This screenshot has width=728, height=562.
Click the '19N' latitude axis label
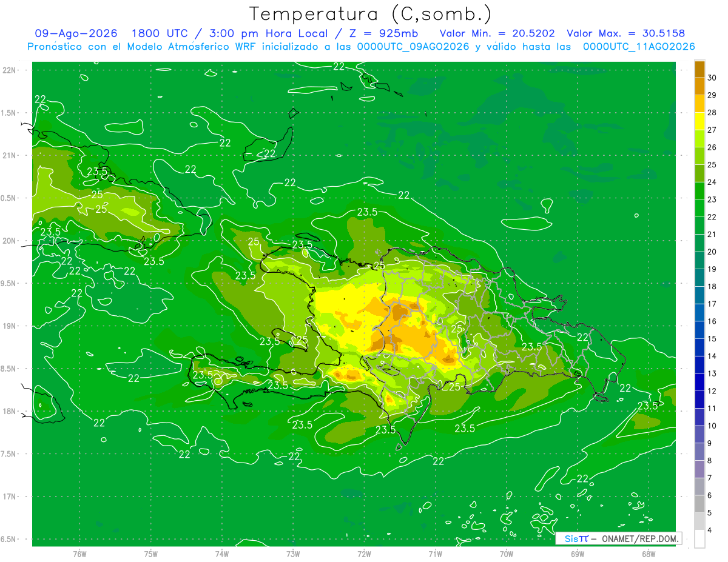10,326
